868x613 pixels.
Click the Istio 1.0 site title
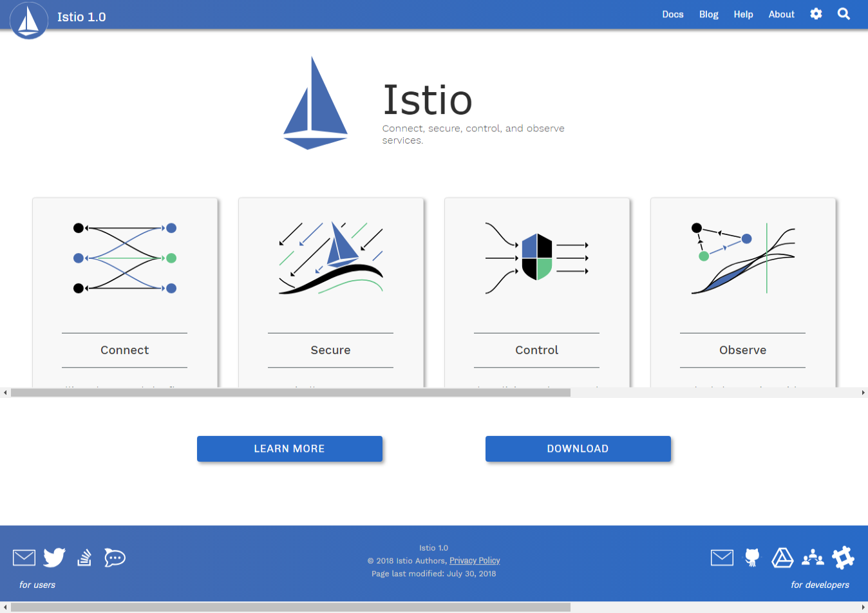click(x=81, y=17)
